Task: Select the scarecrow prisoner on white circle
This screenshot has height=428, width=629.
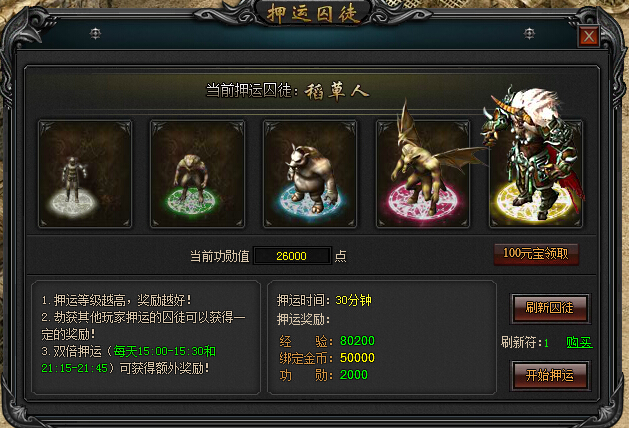Action: 85,174
